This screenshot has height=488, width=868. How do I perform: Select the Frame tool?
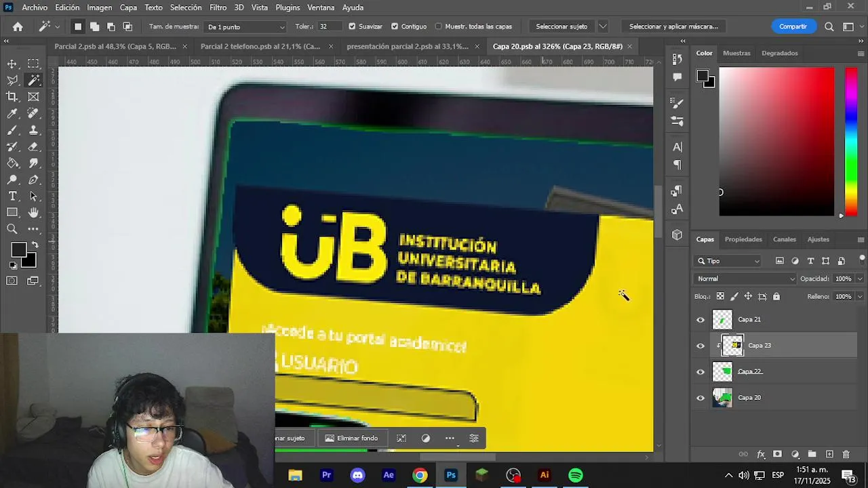(x=33, y=97)
